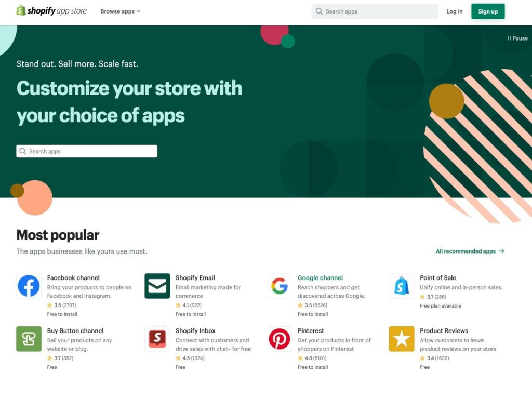The image size is (532, 399).
Task: Open the Facebook channel app icon
Action: click(29, 286)
